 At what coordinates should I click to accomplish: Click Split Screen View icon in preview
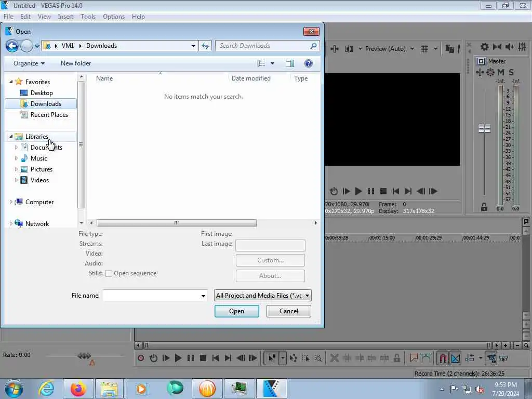(349, 49)
